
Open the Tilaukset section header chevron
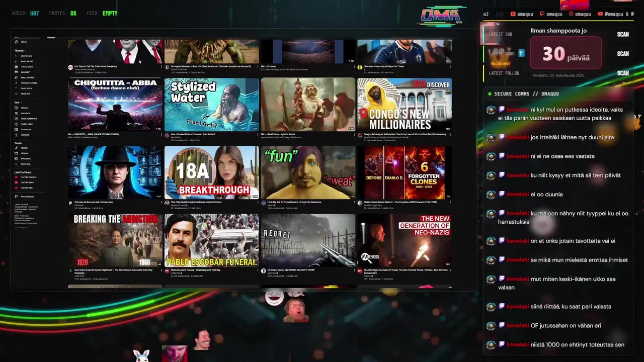(x=25, y=50)
